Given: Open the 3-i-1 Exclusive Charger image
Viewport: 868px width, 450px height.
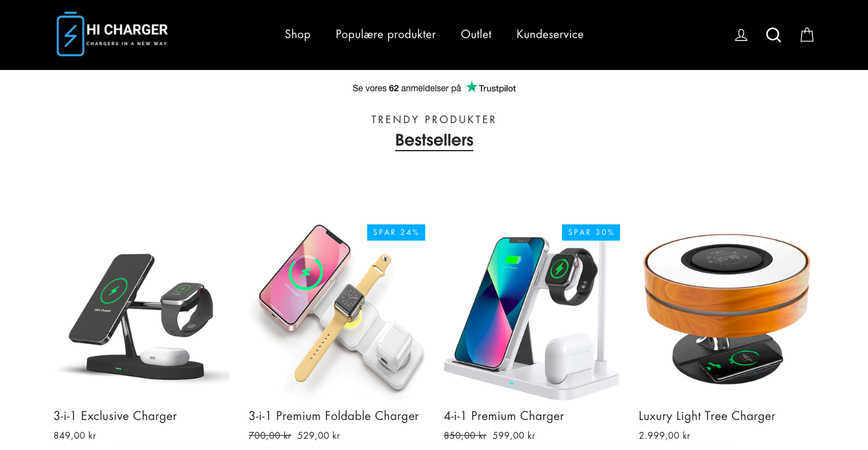Looking at the screenshot, I should coord(142,312).
